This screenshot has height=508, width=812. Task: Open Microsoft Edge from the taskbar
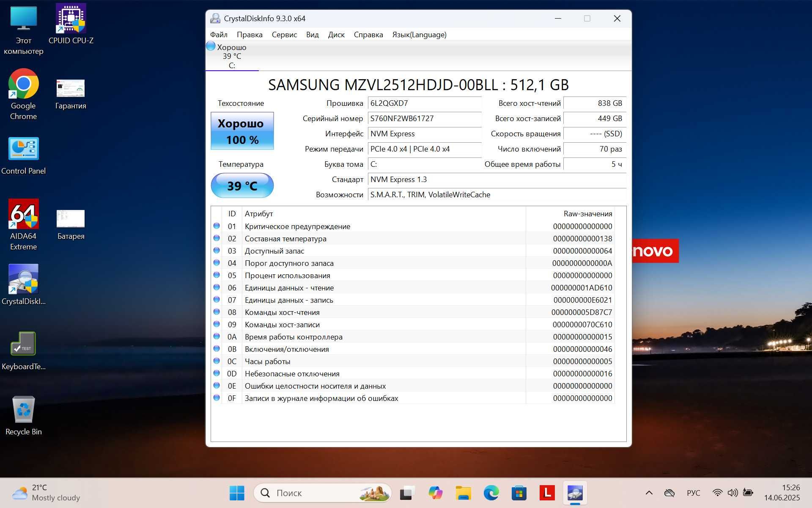coord(491,493)
